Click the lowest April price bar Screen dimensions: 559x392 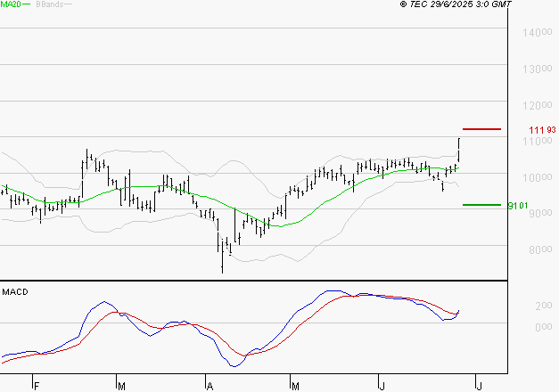click(x=223, y=257)
